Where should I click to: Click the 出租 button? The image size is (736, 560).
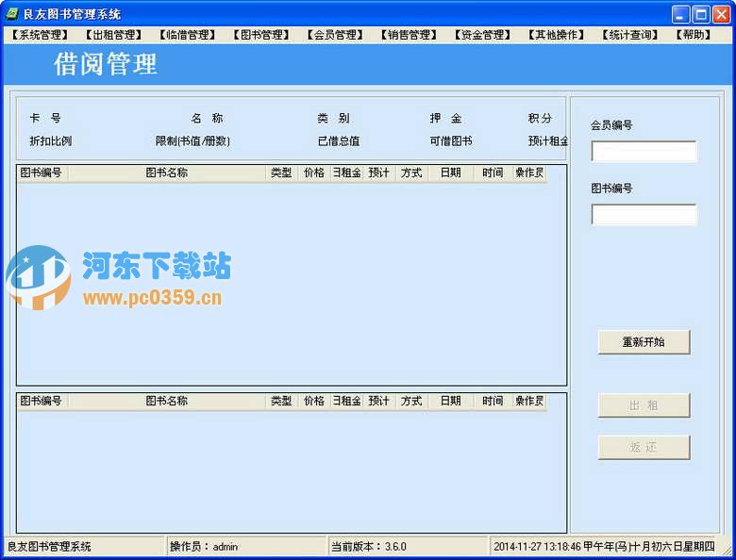(x=644, y=405)
